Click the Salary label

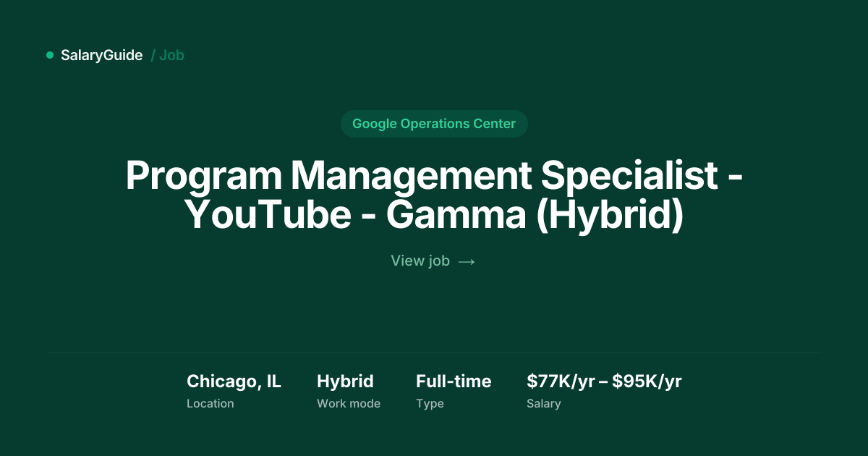[x=544, y=404]
